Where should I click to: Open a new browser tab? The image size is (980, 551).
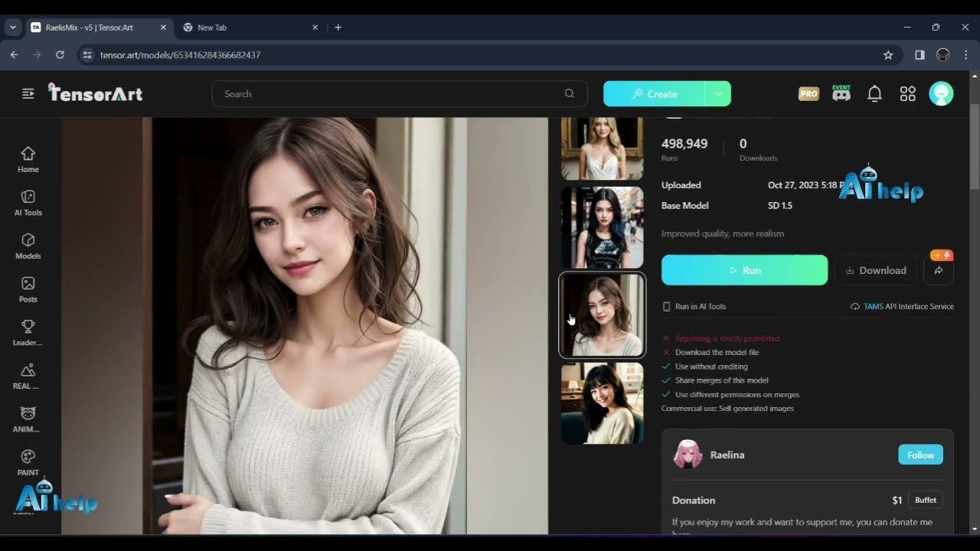338,27
